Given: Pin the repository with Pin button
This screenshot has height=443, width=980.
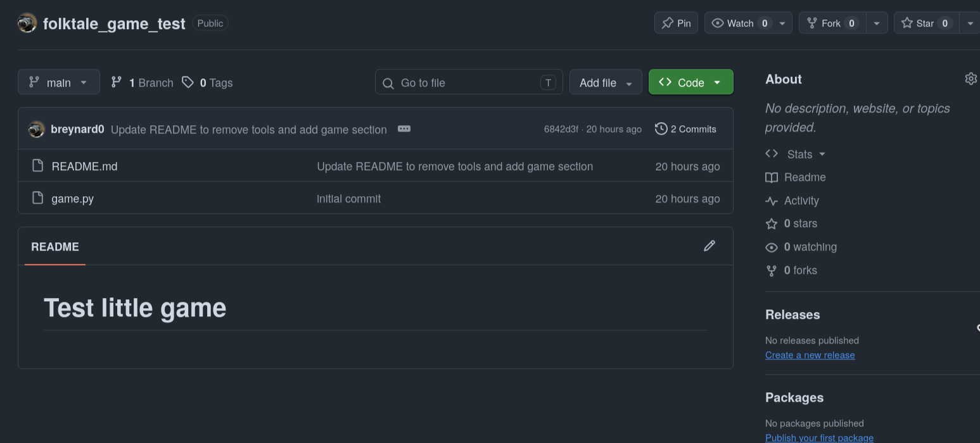Looking at the screenshot, I should [676, 23].
